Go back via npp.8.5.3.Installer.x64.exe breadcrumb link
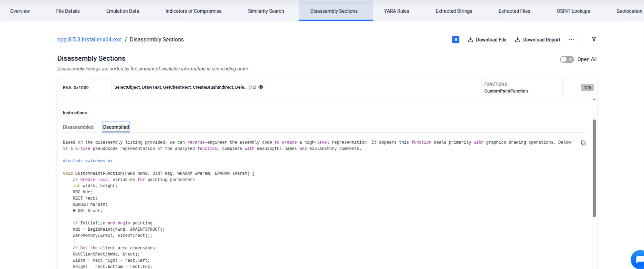This screenshot has height=269, width=644. [x=89, y=39]
